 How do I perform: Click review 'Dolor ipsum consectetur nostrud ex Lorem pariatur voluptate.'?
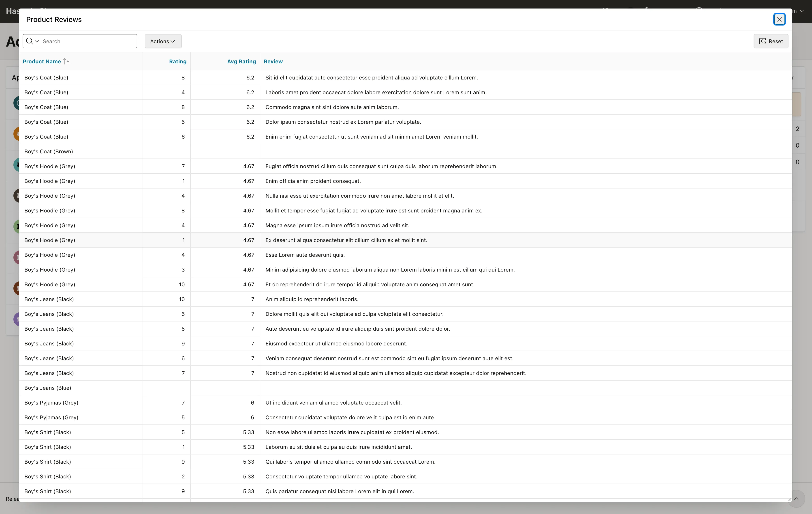pyautogui.click(x=343, y=122)
